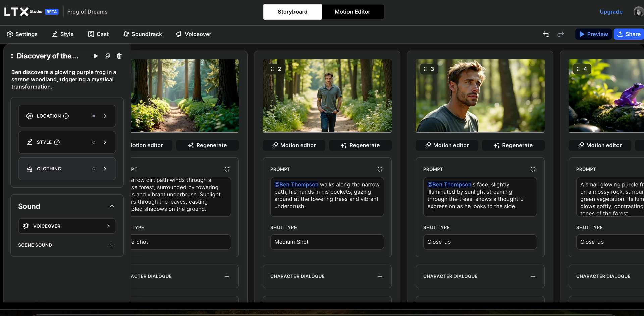Viewport: 644px width, 316px height.
Task: Open Motion editor for shot 4
Action: click(600, 145)
